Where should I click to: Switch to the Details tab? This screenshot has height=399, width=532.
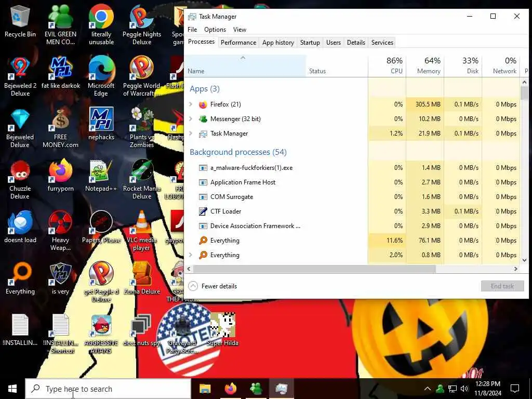pos(356,43)
